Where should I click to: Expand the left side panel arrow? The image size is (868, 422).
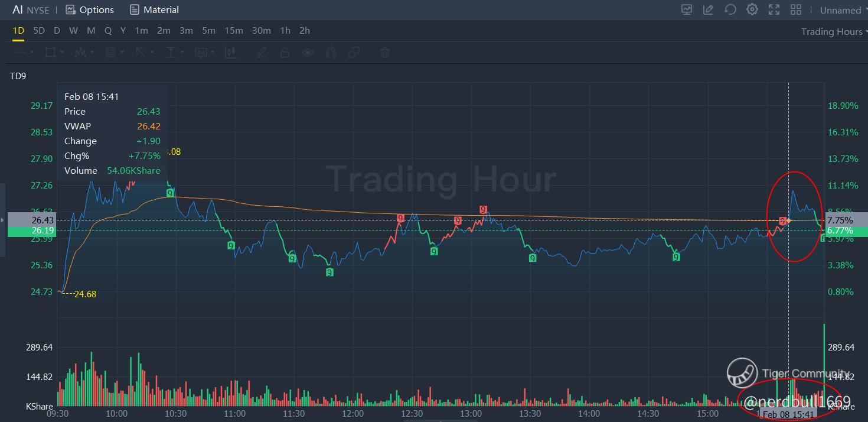coord(2,220)
